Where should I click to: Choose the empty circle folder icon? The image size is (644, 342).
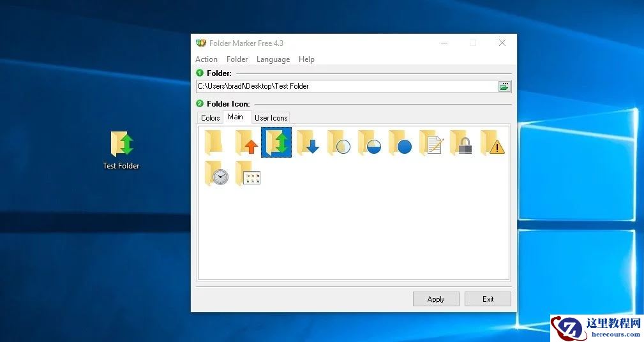click(339, 142)
